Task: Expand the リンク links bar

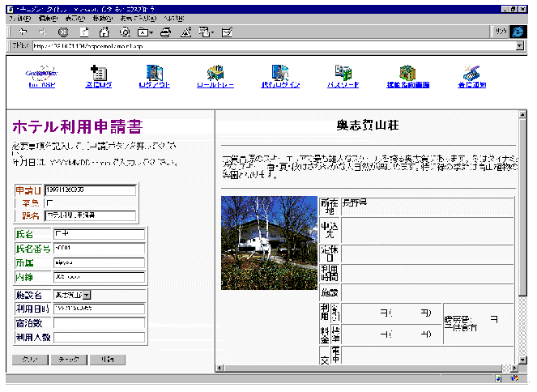Action: (x=501, y=32)
